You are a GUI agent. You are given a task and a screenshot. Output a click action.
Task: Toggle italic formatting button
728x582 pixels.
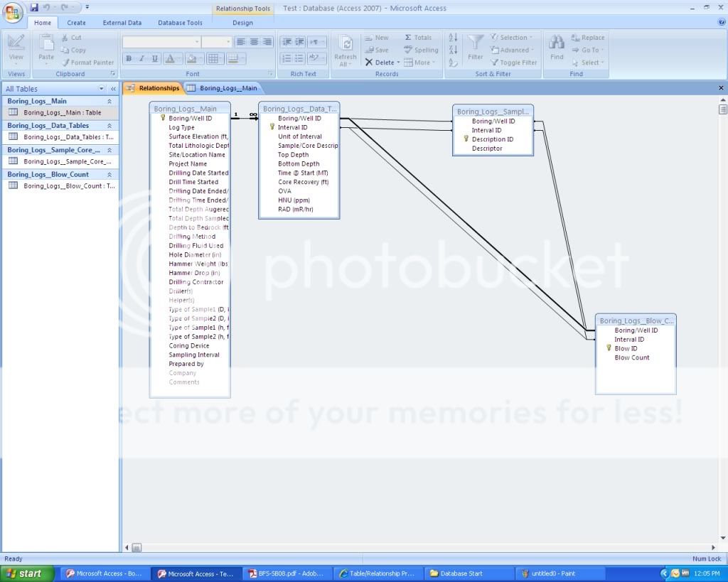coord(141,59)
